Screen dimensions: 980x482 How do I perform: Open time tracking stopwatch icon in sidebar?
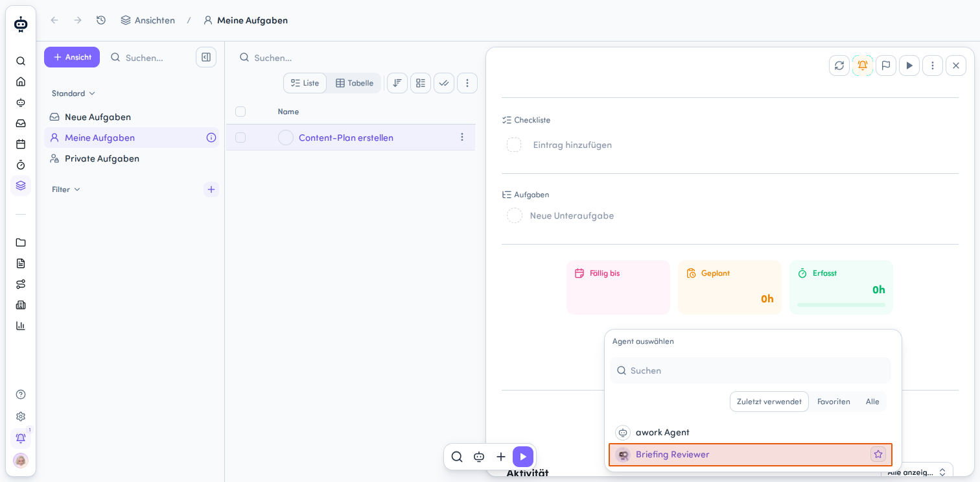click(21, 165)
